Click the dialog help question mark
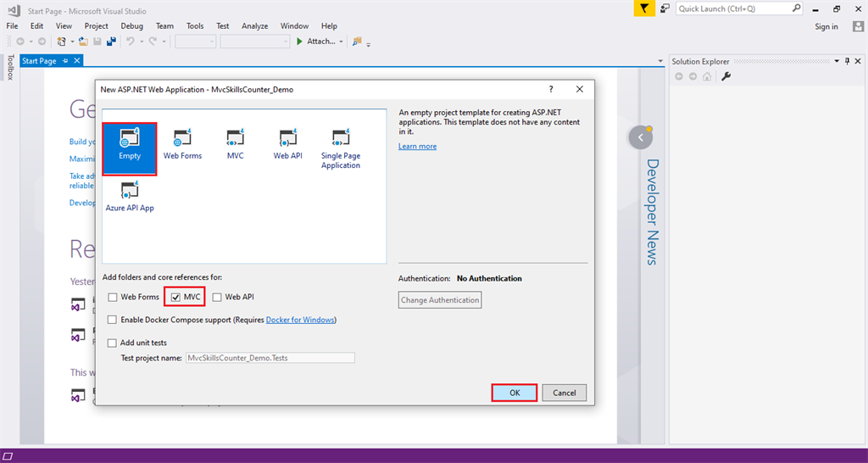The image size is (868, 463). 551,89
